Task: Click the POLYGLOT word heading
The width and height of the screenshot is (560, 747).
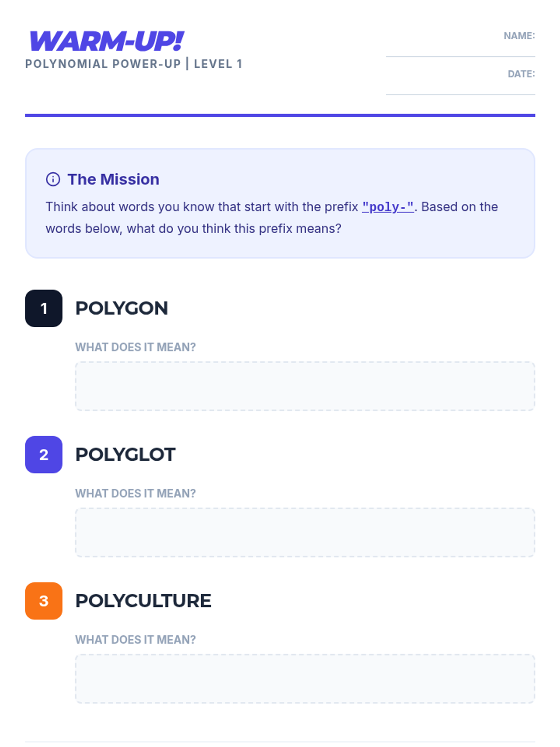Action: (125, 454)
